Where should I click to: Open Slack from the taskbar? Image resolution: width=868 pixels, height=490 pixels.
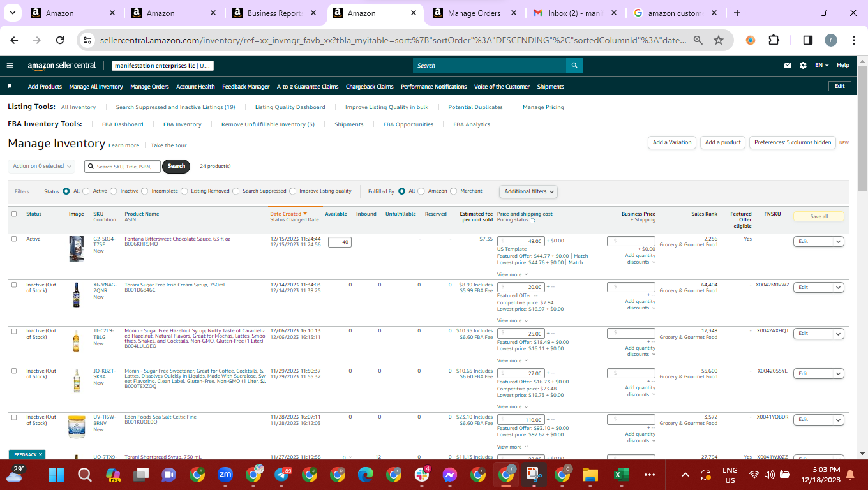click(422, 475)
